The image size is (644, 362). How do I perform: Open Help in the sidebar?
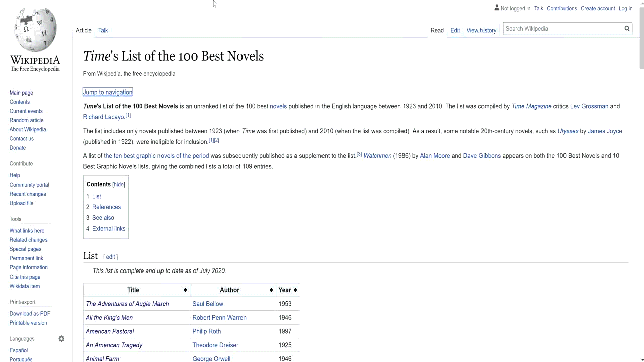click(x=15, y=175)
